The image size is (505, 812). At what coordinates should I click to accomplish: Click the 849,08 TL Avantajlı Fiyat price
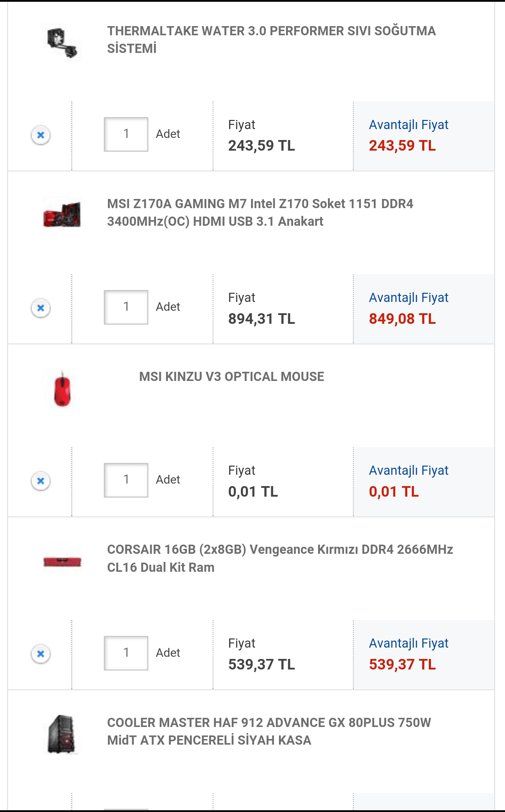pos(402,319)
